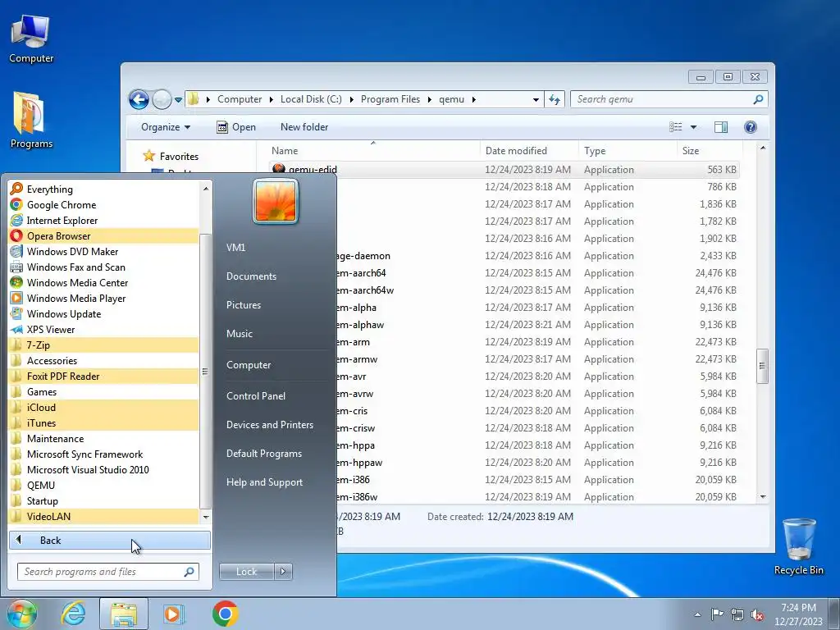Click the Lock button
Image resolution: width=840 pixels, height=630 pixels.
click(x=246, y=572)
